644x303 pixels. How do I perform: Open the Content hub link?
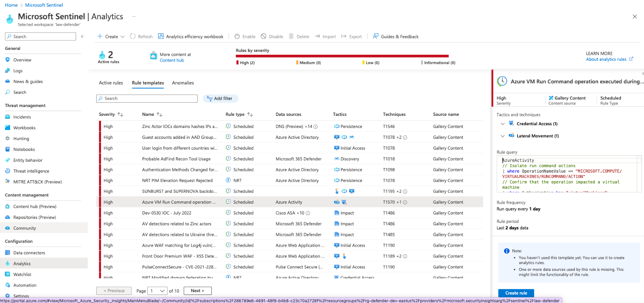(172, 60)
